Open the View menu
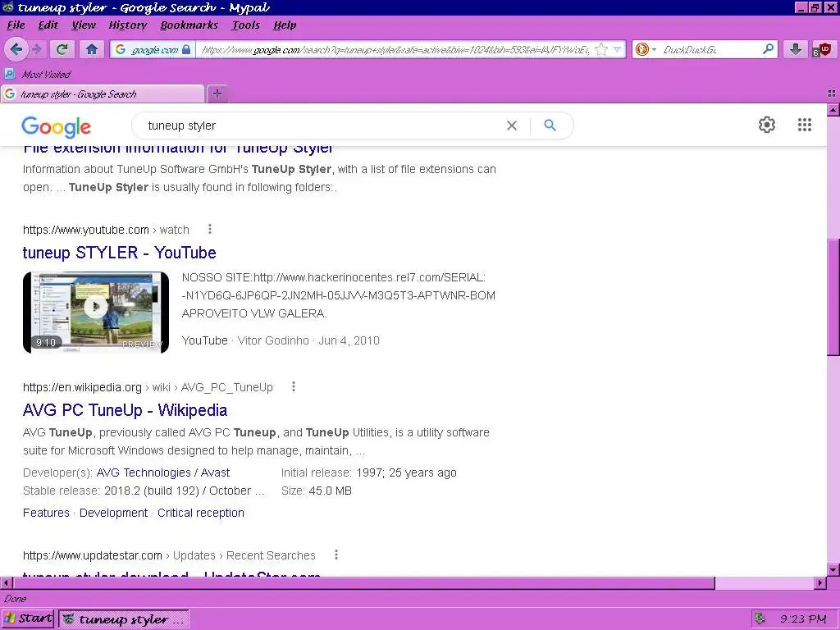The image size is (840, 630). click(84, 25)
